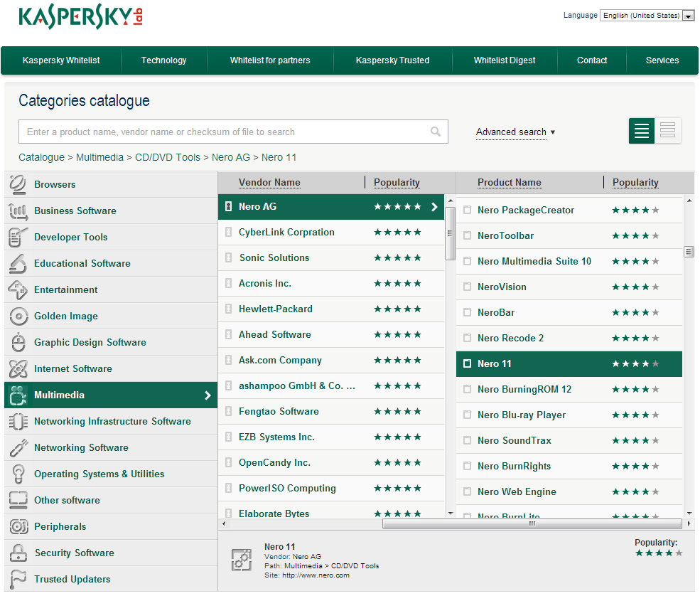Click the Trusted Updaters flag icon
700x596 pixels.
18,580
